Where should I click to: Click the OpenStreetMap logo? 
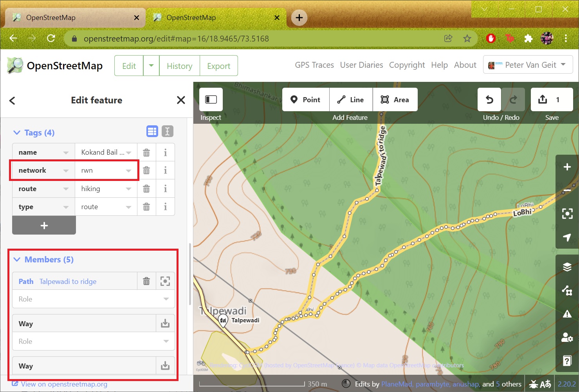55,66
